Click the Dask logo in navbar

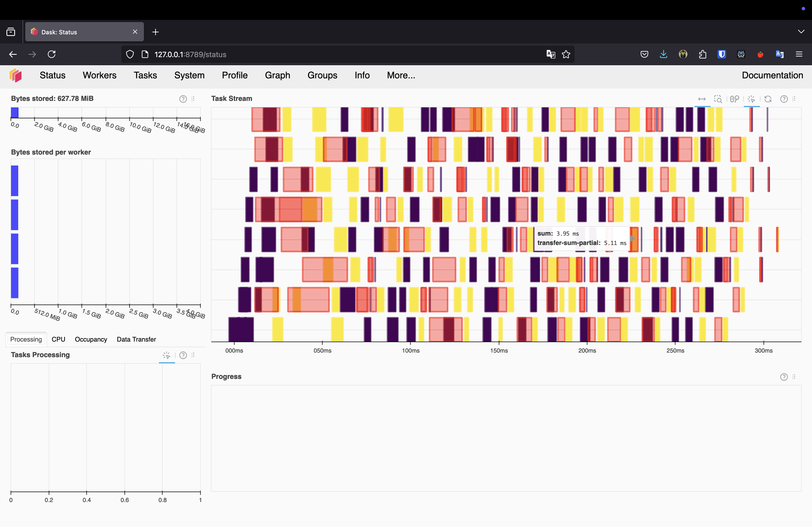tap(16, 75)
